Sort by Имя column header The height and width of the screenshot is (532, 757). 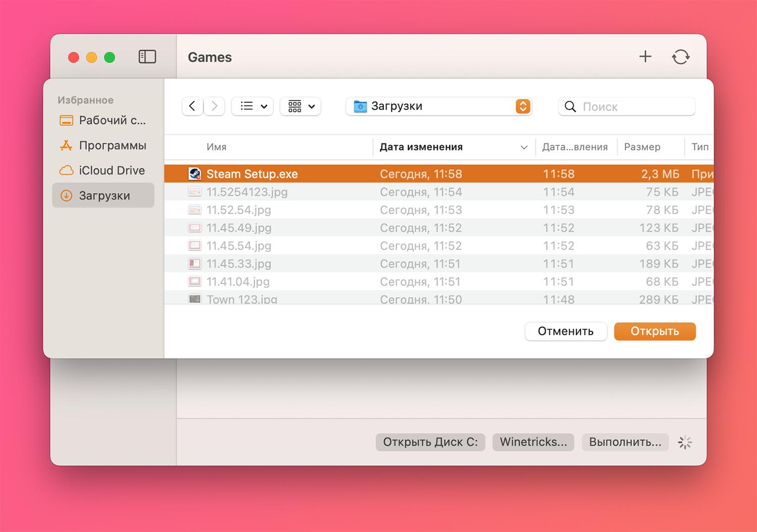(217, 147)
